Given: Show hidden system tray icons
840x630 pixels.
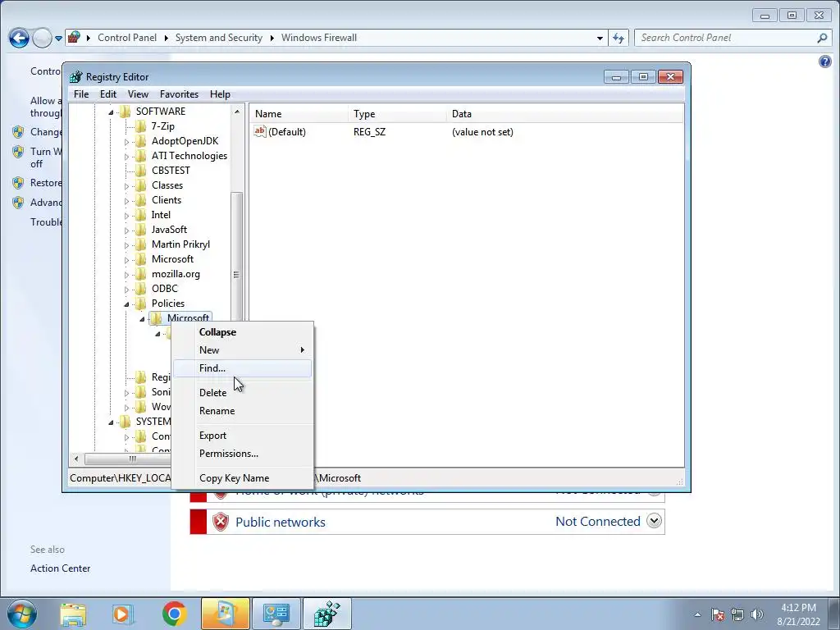Looking at the screenshot, I should point(697,614).
